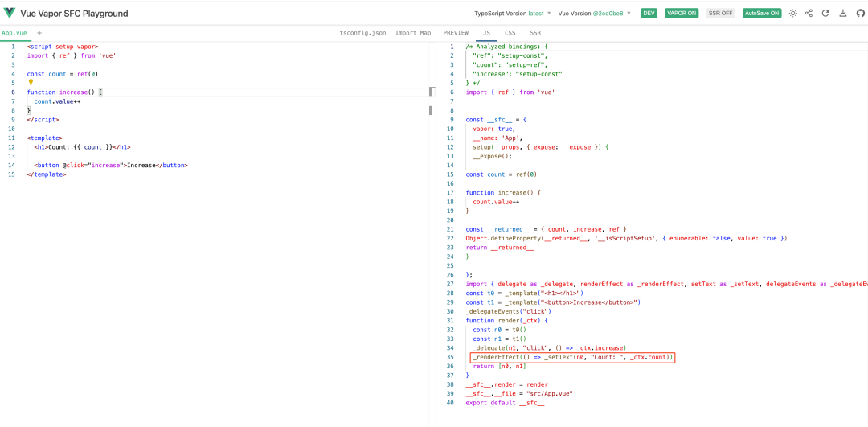The width and height of the screenshot is (868, 427).
Task: Toggle the SSR OFF button
Action: pyautogui.click(x=720, y=14)
